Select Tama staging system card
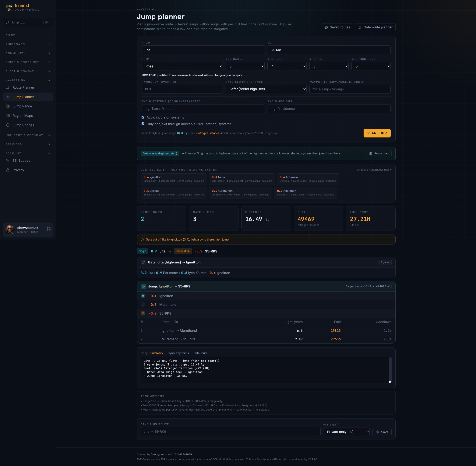This screenshot has height=466, width=476. pyautogui.click(x=242, y=179)
